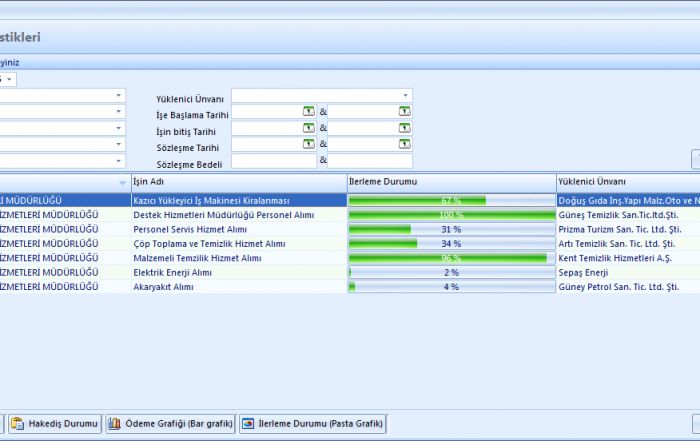Open calendar picker for İşin bitiş Tarihi end
Screen dimensions: 700x441
point(405,128)
